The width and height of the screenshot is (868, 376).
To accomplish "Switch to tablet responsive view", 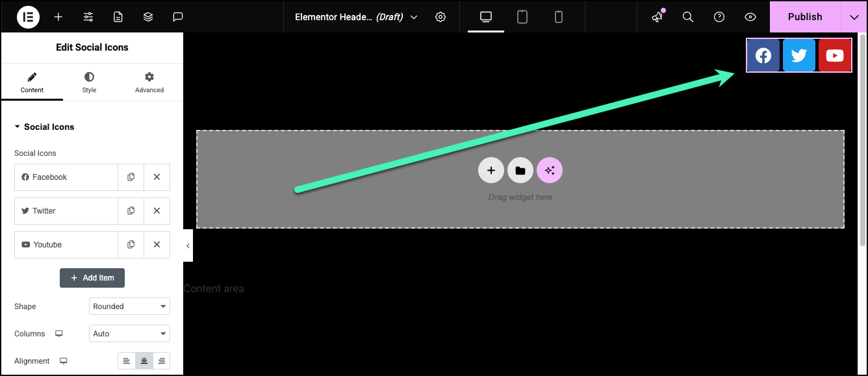I will (522, 17).
